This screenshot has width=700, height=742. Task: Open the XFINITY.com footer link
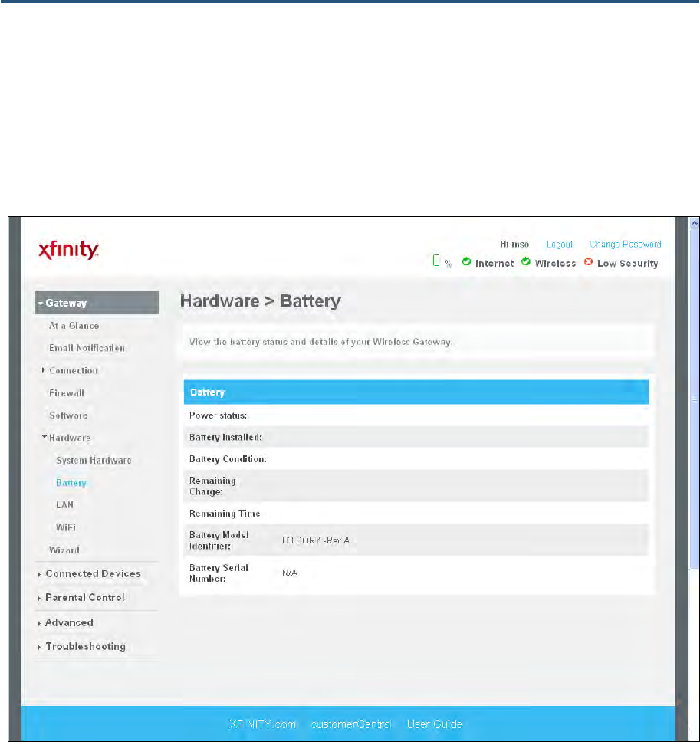pos(262,724)
